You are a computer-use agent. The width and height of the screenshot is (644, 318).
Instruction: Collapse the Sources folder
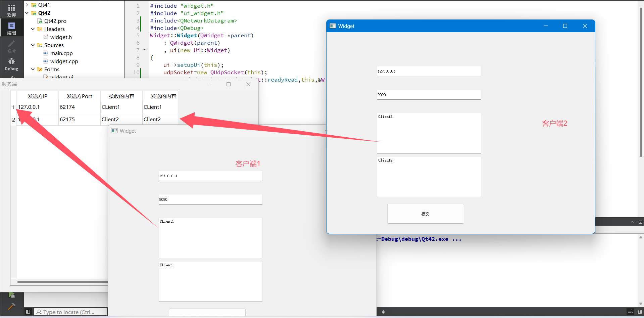click(x=33, y=45)
